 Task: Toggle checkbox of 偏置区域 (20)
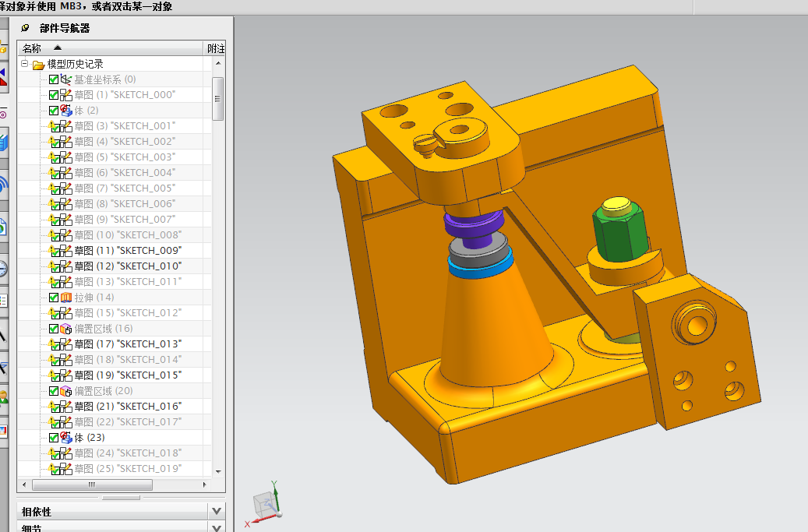click(54, 391)
